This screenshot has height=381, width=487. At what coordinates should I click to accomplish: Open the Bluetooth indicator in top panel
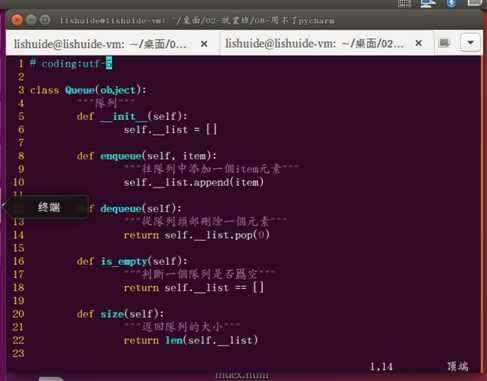click(451, 3)
